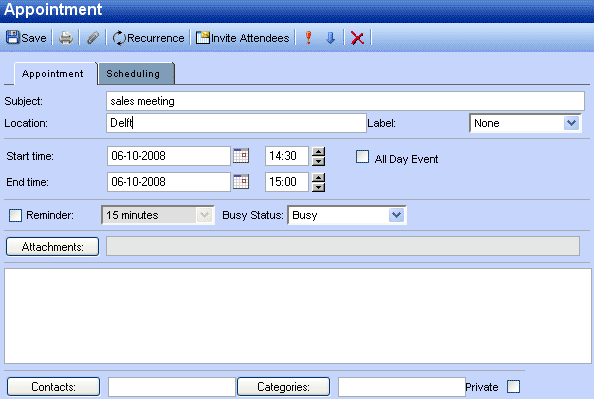The height and width of the screenshot is (399, 594).
Task: Save the appointment with the floppy icon
Action: (26, 38)
